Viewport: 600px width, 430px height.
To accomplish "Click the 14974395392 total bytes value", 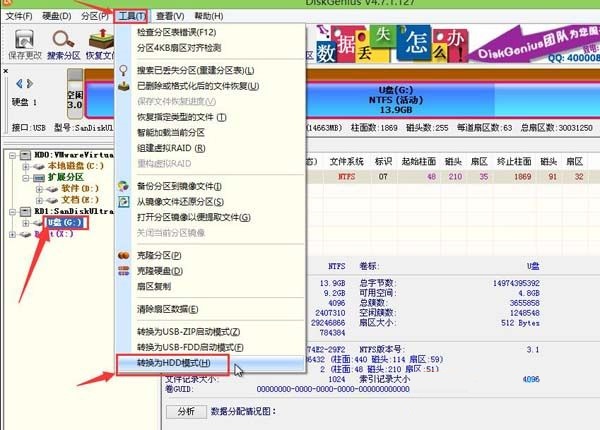I will [x=516, y=283].
